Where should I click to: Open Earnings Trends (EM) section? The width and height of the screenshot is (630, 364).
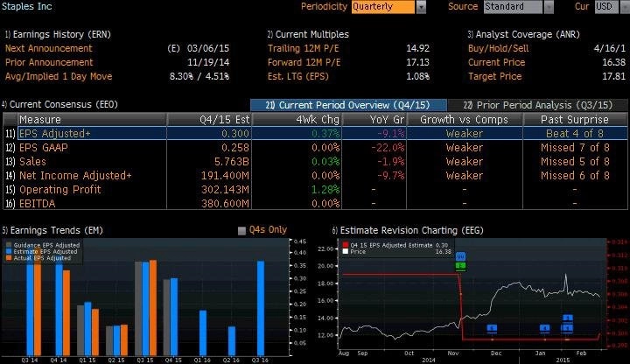(x=52, y=230)
